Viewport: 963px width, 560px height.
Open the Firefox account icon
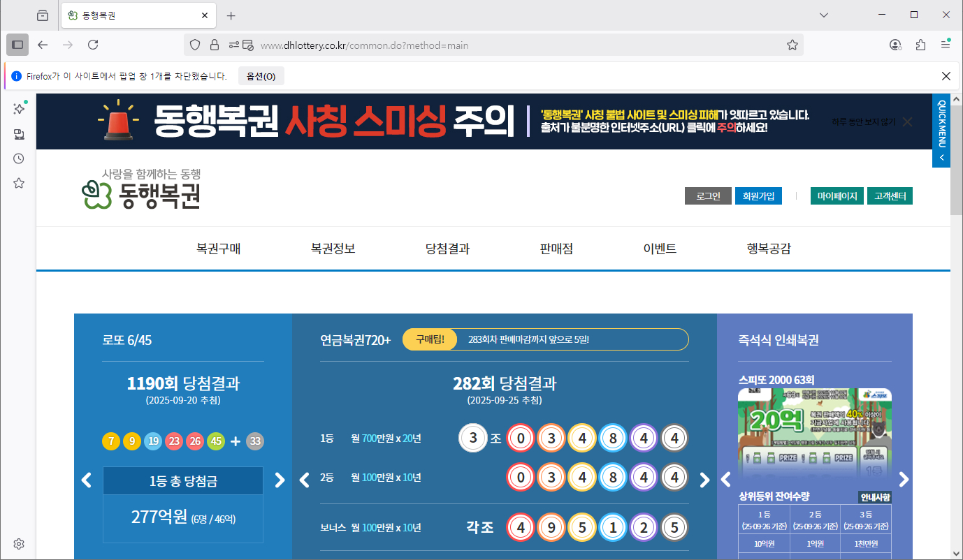[895, 45]
